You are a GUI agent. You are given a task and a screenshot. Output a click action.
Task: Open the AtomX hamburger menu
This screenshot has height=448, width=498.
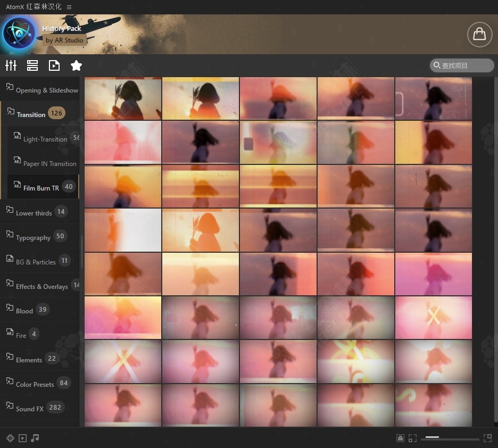(x=69, y=7)
